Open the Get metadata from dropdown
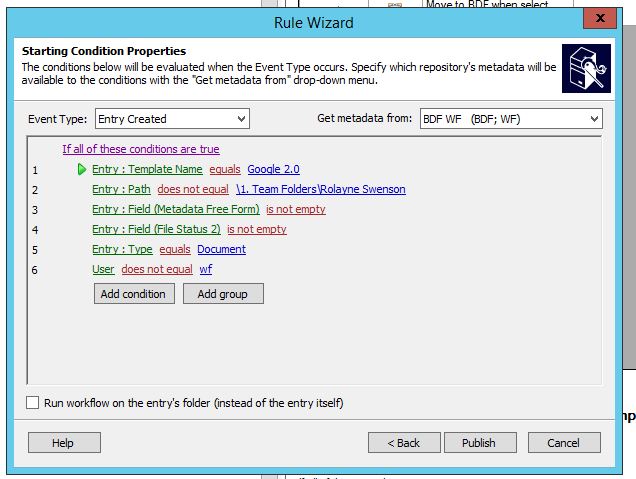This screenshot has width=636, height=479. (x=511, y=119)
